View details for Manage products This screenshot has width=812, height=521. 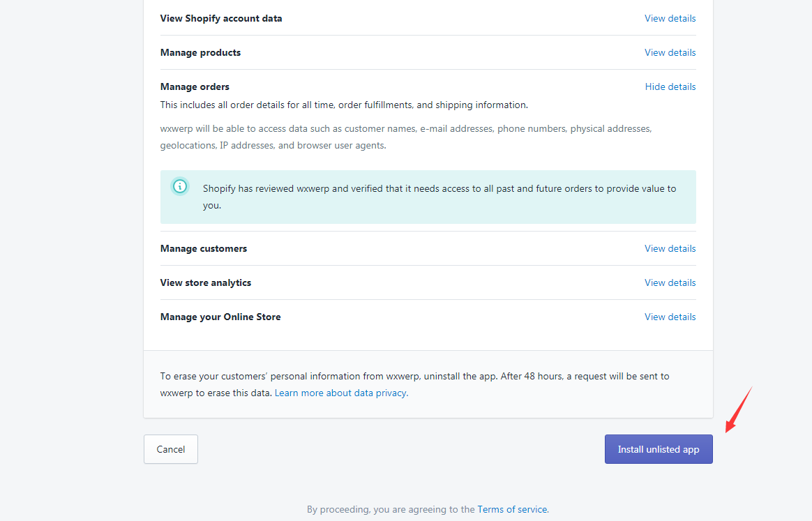click(670, 52)
